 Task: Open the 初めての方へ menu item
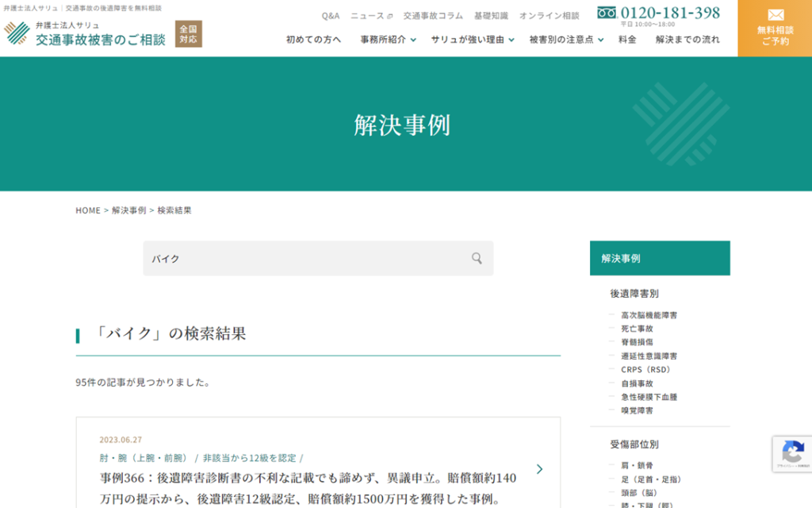point(313,40)
